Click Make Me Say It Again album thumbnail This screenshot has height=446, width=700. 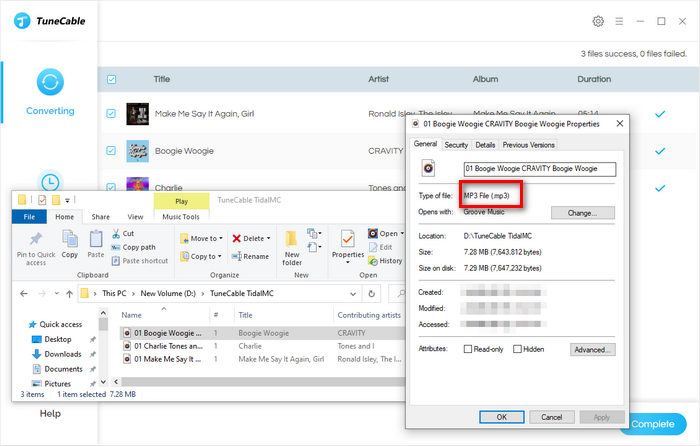tap(138, 114)
